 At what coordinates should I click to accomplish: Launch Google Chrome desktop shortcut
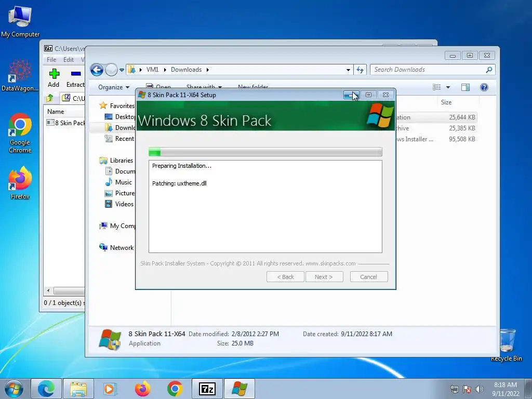[20, 133]
